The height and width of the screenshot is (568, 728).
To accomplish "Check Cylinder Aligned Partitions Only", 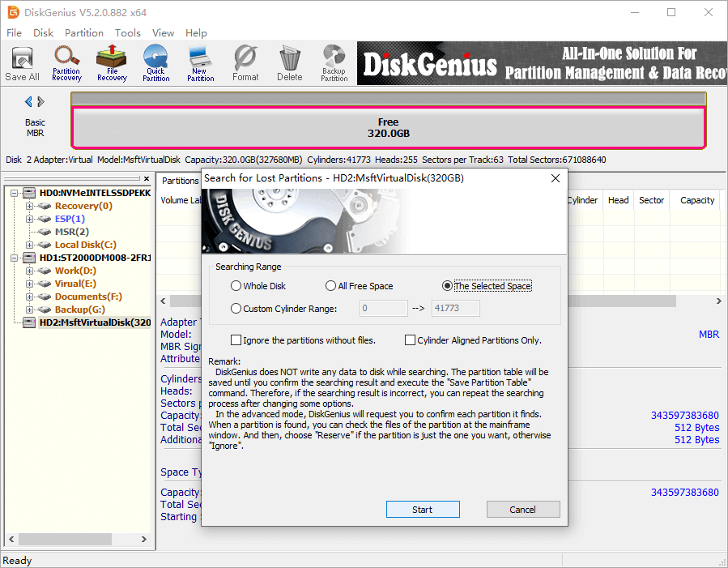I will [x=411, y=340].
